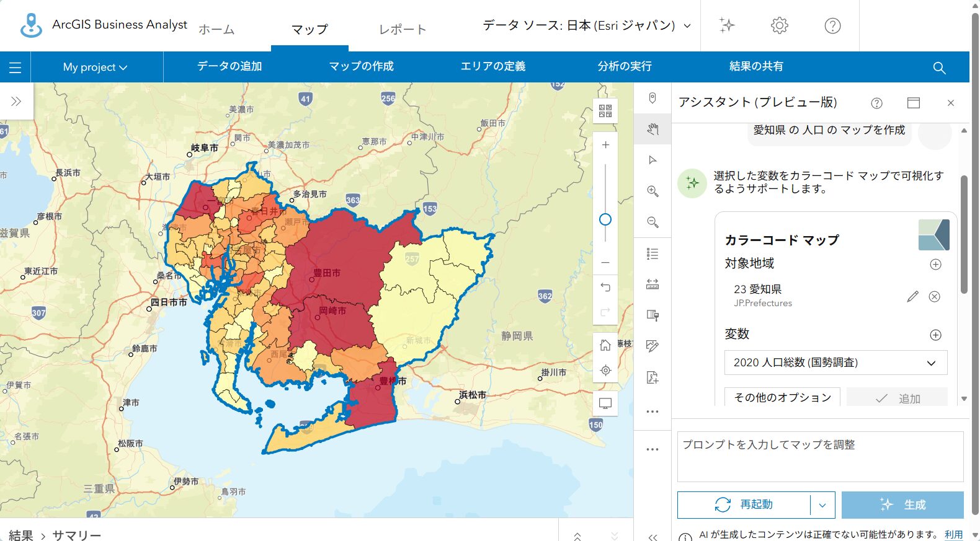Open the エリアの定義 menu

(493, 66)
